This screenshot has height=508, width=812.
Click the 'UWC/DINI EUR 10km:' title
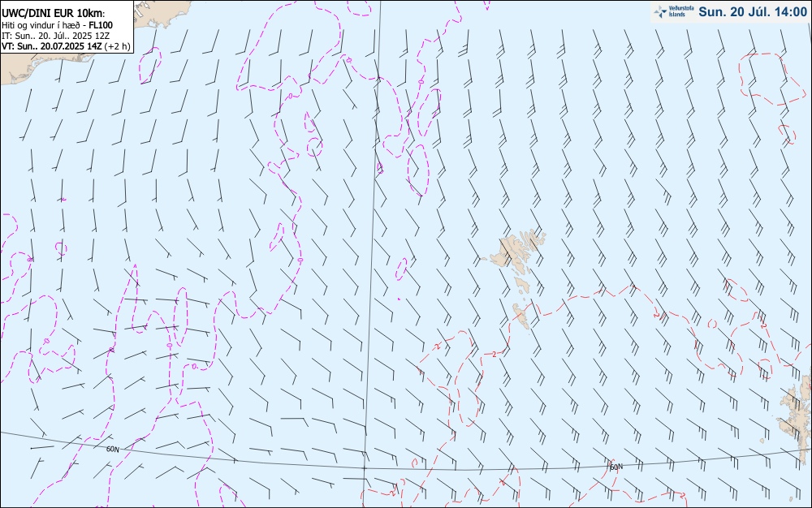pyautogui.click(x=54, y=14)
